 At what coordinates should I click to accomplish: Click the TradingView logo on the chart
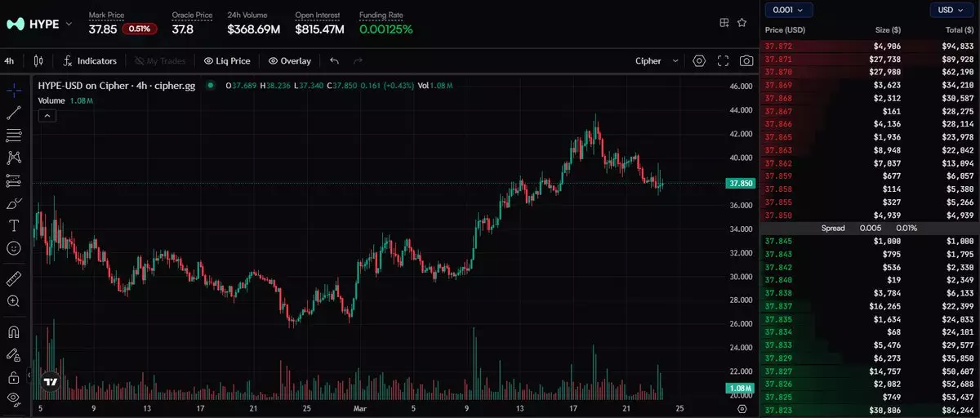click(x=51, y=382)
